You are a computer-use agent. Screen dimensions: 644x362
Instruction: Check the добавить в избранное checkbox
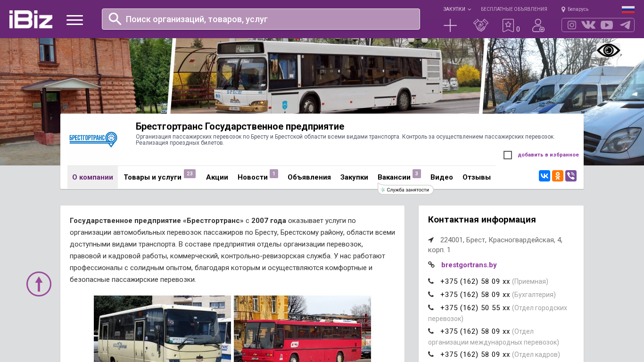pos(508,155)
